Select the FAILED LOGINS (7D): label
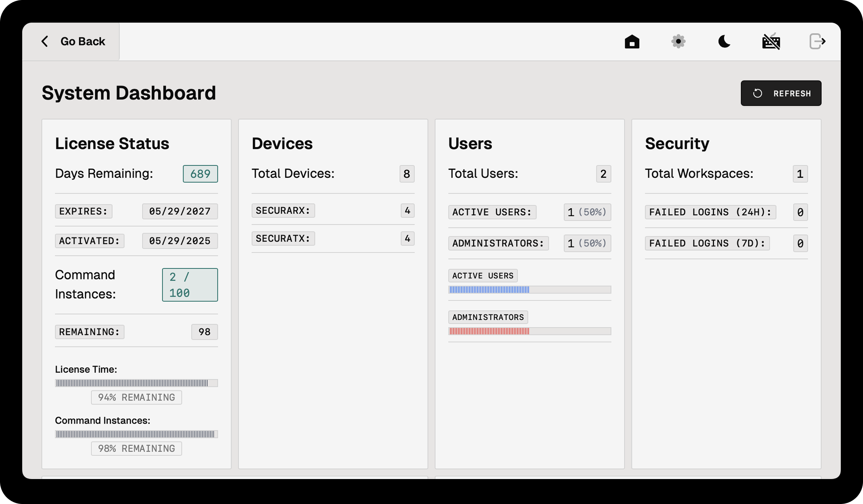 (707, 243)
